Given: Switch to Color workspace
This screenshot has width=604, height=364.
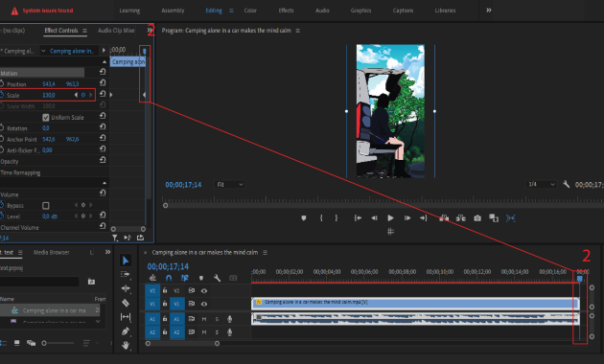Looking at the screenshot, I should (x=250, y=11).
